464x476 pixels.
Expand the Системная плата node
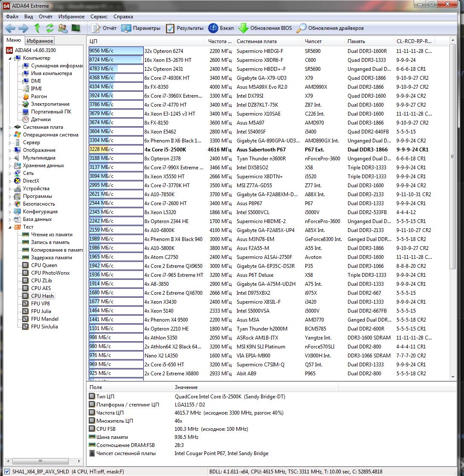point(10,128)
